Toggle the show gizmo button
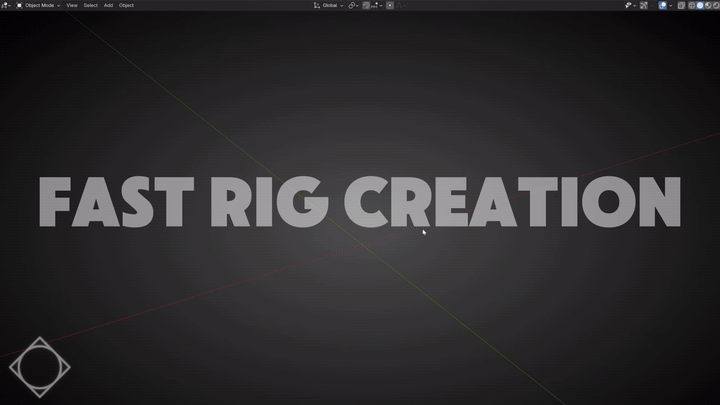Screen dimensions: 720x405 click(x=644, y=6)
